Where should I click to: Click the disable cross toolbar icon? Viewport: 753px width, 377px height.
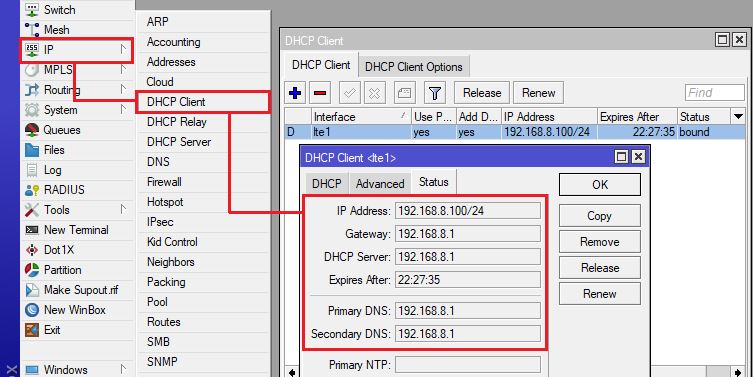[375, 93]
